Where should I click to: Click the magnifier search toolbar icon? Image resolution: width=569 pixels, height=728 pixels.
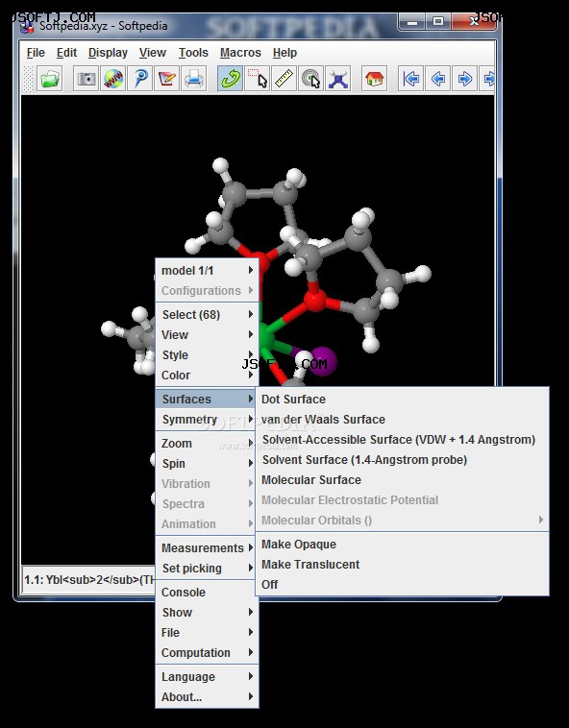coord(140,79)
